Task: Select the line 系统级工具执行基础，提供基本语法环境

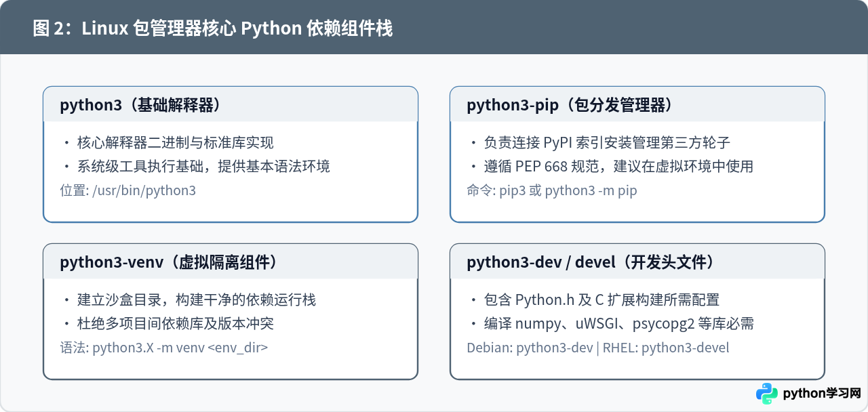Action: [x=203, y=166]
